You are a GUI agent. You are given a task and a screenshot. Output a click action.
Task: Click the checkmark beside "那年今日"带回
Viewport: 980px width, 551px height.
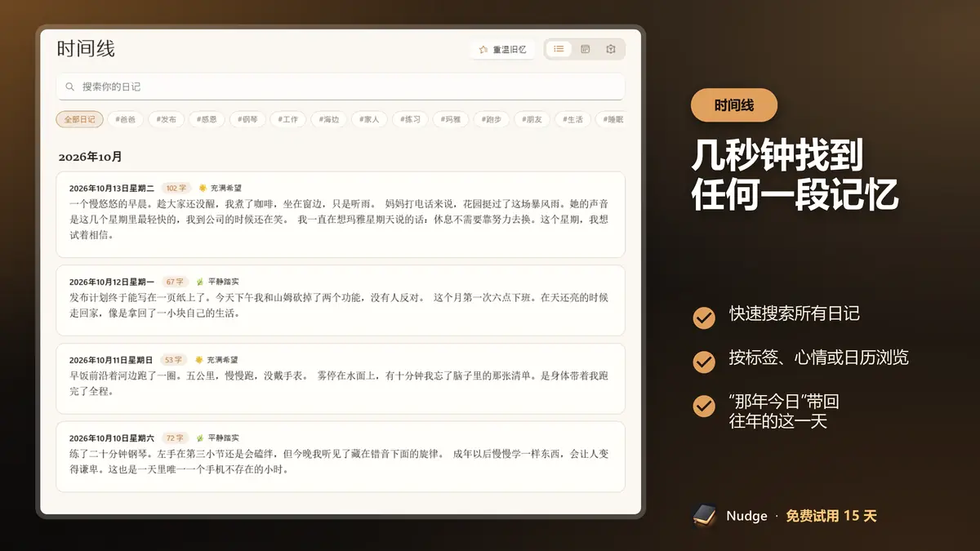(x=704, y=406)
